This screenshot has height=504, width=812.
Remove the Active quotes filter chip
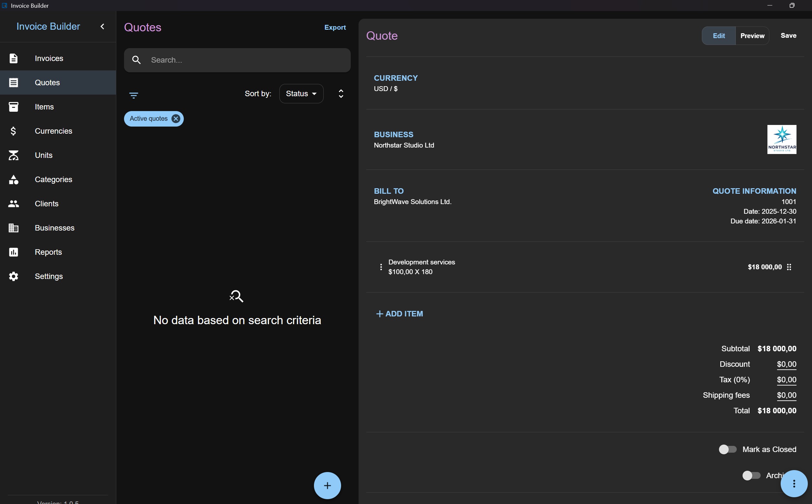tap(176, 119)
